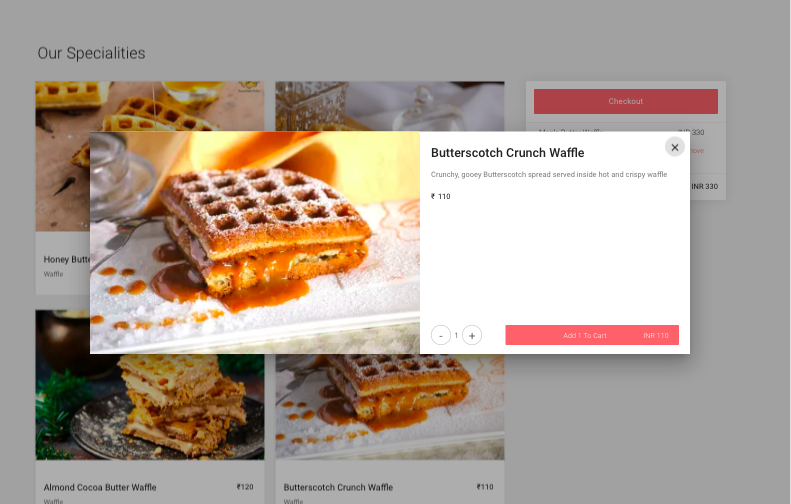Screen dimensions: 791x504
Task: Select the Almond Cocoa Butter Waffle title
Action: [100, 487]
